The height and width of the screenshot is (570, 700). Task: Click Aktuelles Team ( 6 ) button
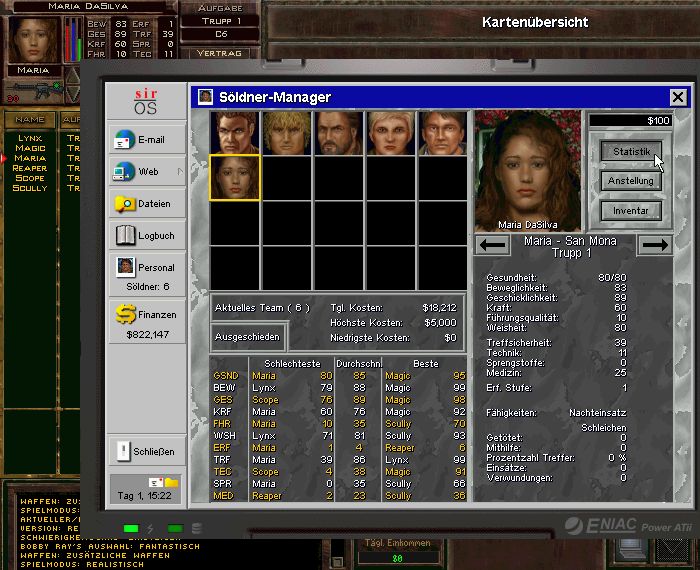[x=262, y=308]
